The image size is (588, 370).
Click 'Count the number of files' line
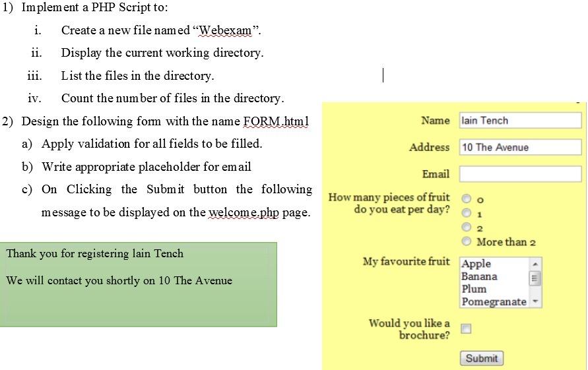click(172, 98)
